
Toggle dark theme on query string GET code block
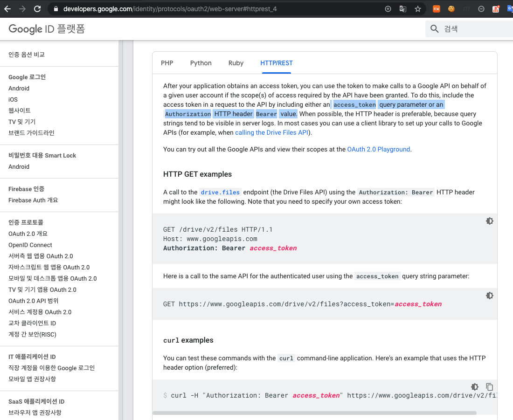coord(489,296)
